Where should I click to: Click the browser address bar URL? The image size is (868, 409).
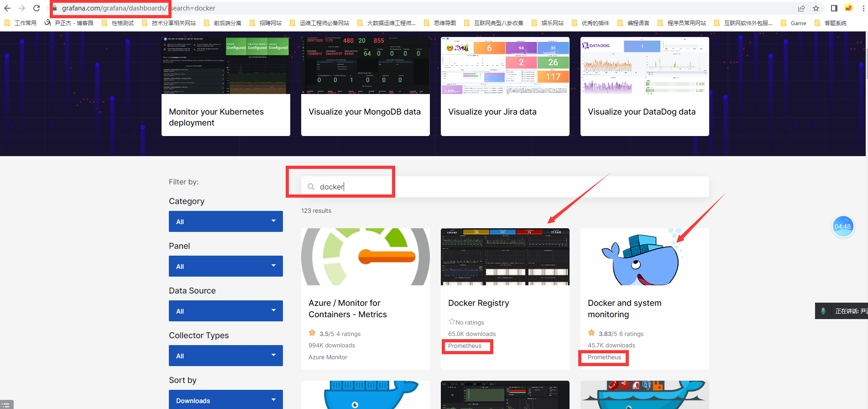(x=139, y=8)
